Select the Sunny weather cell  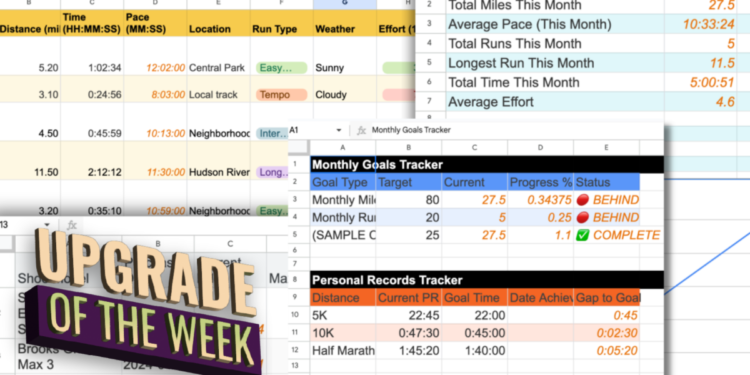[x=345, y=56]
